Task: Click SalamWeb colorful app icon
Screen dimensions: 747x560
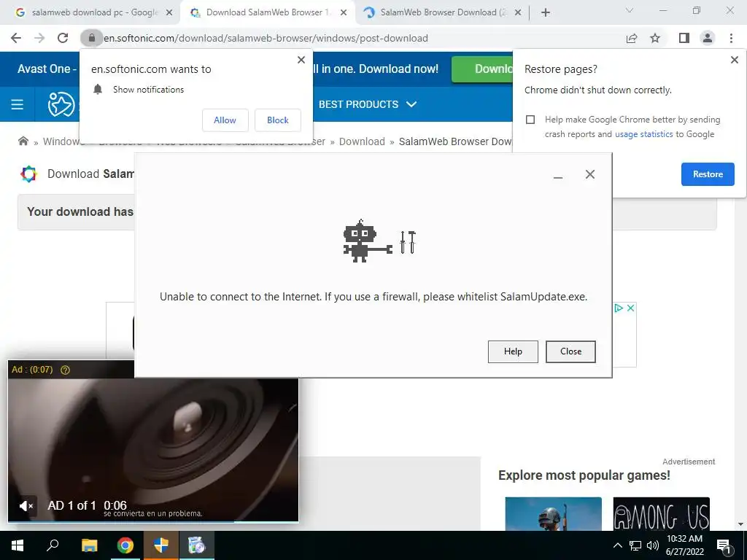Action: 28,174
